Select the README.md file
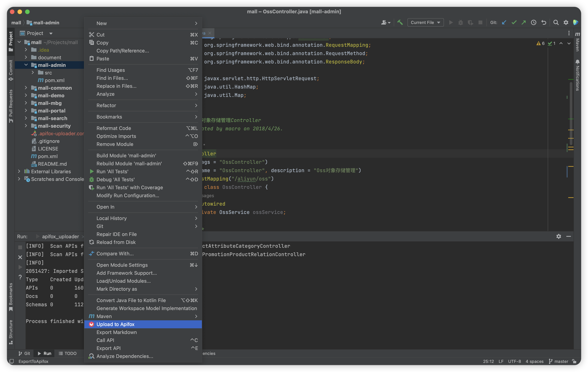588x372 pixels. point(49,164)
